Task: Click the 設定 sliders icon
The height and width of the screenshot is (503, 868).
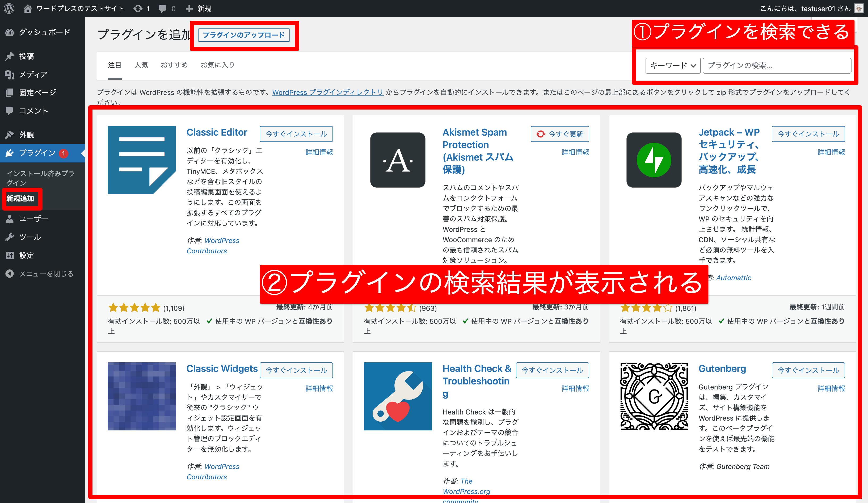Action: pyautogui.click(x=10, y=255)
